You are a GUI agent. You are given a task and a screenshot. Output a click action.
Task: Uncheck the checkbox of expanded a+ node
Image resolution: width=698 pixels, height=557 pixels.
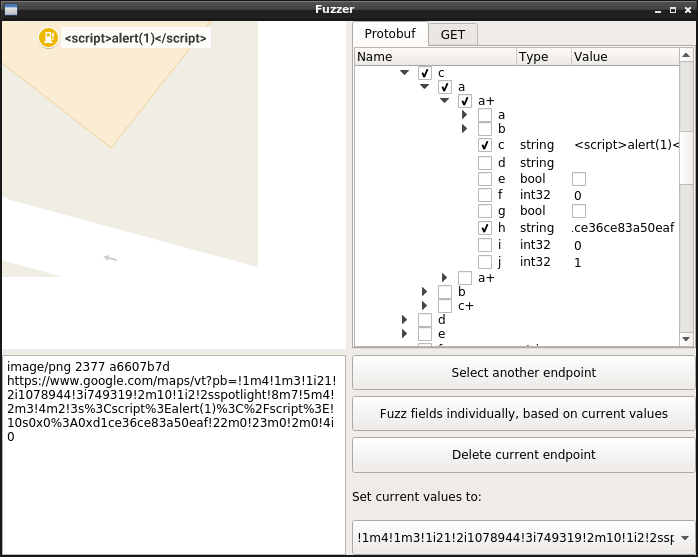click(465, 101)
